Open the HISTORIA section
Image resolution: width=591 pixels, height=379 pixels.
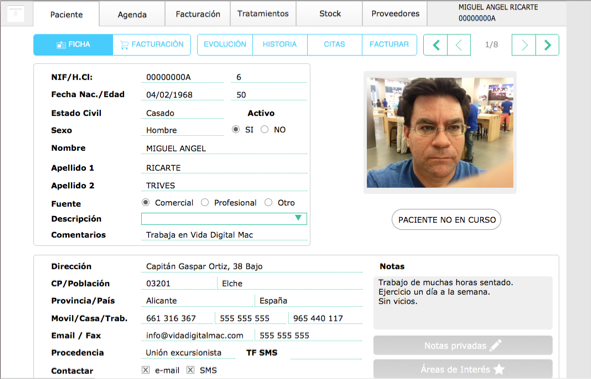click(x=280, y=44)
